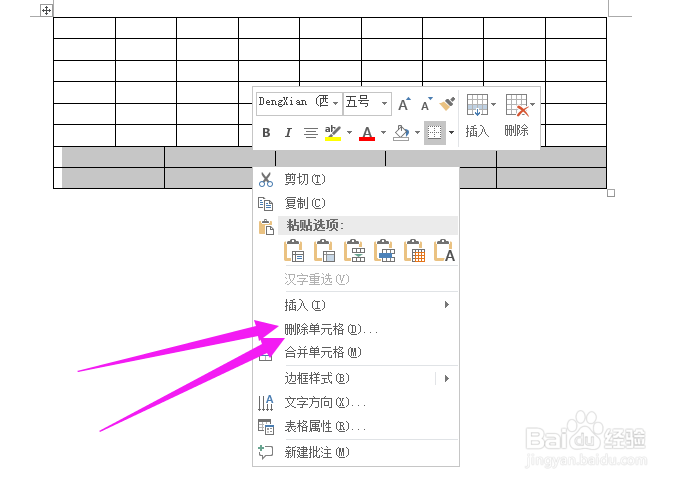Click the paragraph alignment icon

(x=311, y=132)
